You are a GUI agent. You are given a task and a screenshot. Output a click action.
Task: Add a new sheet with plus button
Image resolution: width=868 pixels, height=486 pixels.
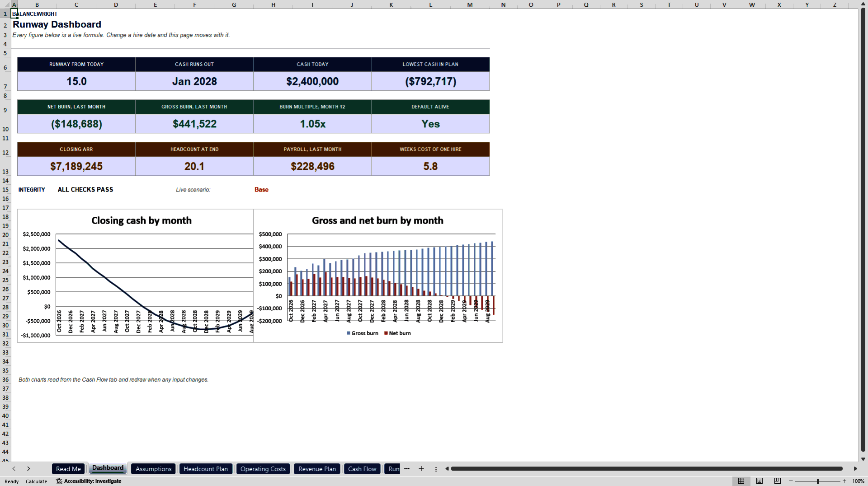coord(421,469)
